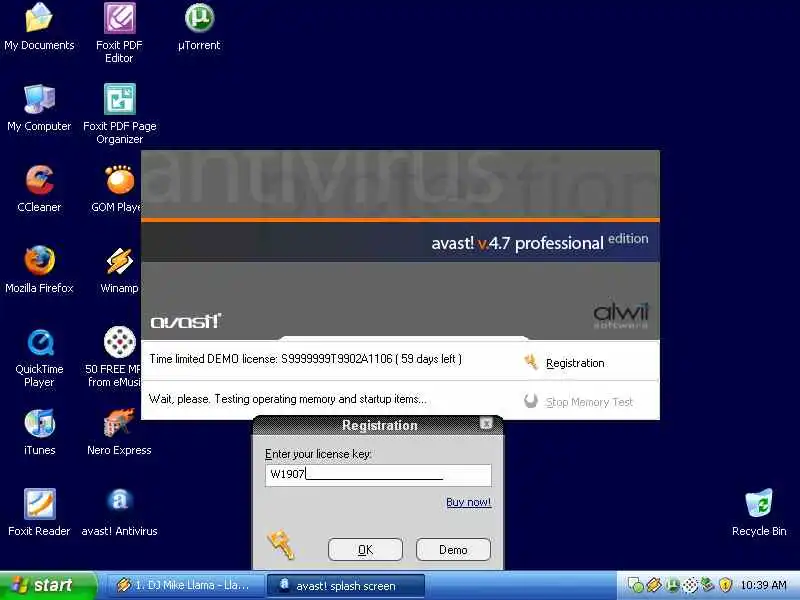Open the Windows Start menu
This screenshot has width=800, height=600.
[48, 585]
